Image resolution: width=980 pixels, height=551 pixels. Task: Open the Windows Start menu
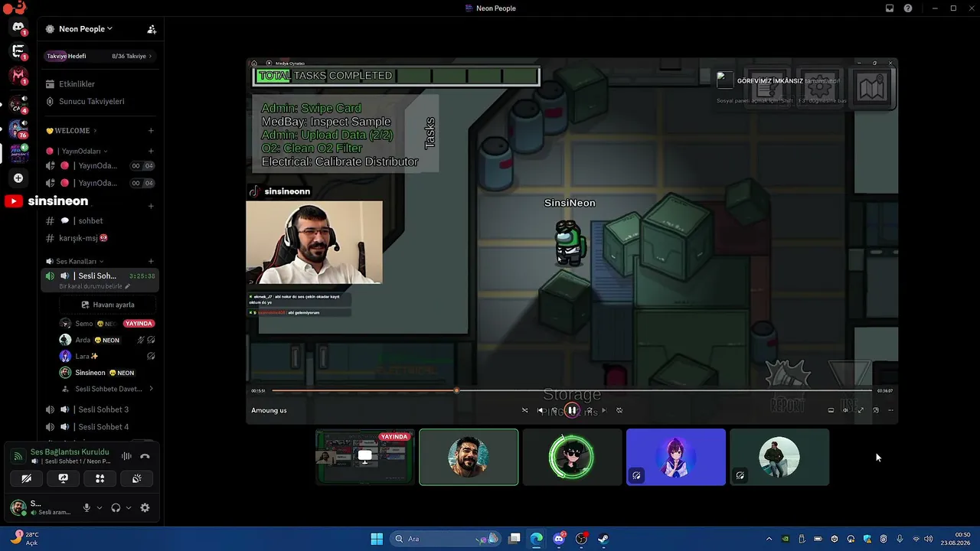coord(377,539)
